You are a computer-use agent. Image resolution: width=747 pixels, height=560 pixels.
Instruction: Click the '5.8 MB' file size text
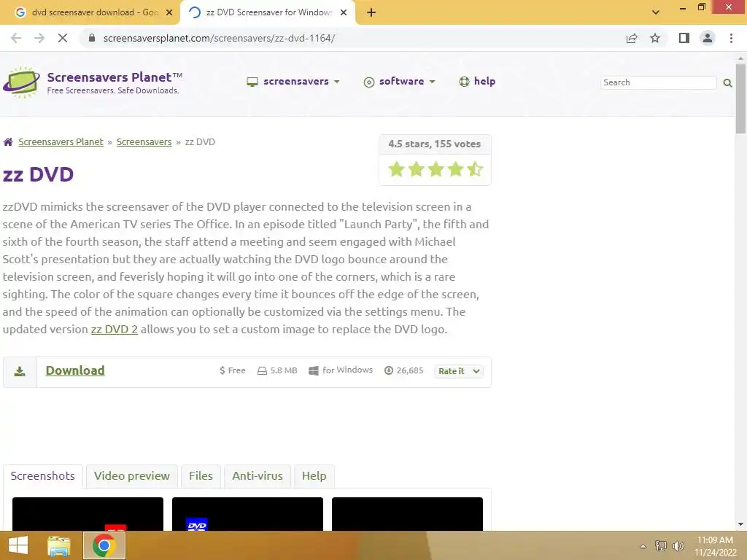click(x=284, y=370)
